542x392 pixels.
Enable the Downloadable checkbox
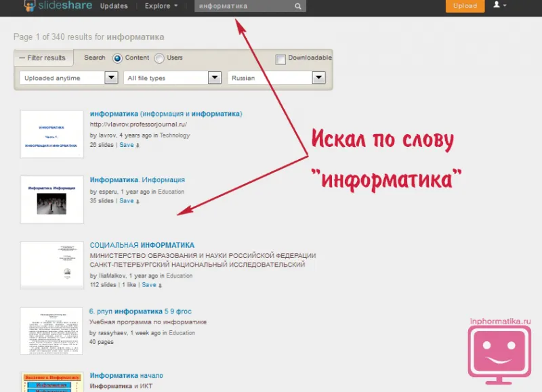click(280, 60)
